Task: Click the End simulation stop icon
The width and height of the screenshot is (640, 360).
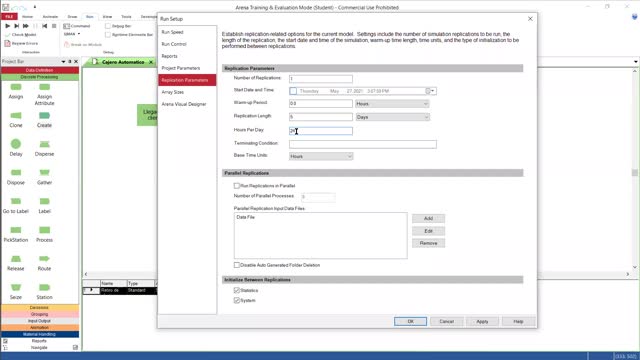Action: pos(54,26)
